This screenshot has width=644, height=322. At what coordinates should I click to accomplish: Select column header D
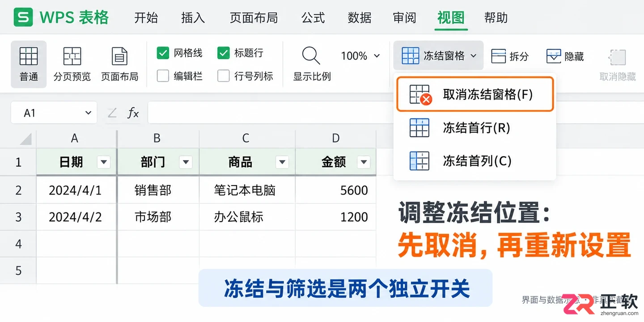pos(336,139)
